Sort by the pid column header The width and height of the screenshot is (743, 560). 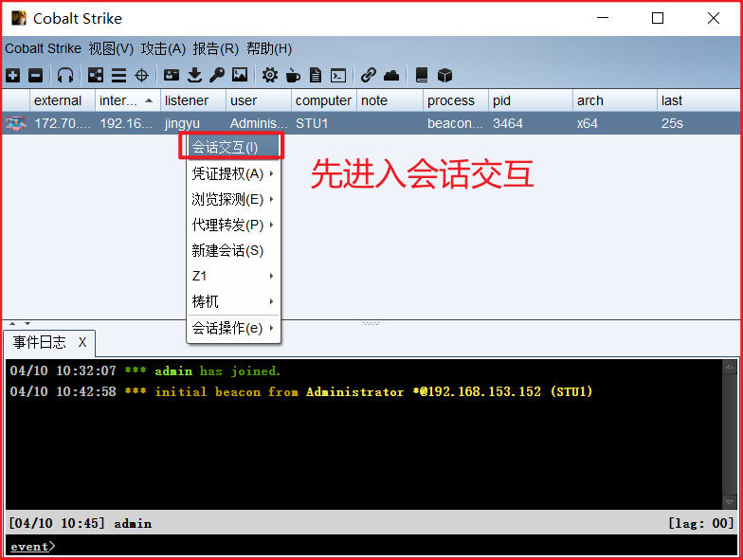click(x=531, y=100)
